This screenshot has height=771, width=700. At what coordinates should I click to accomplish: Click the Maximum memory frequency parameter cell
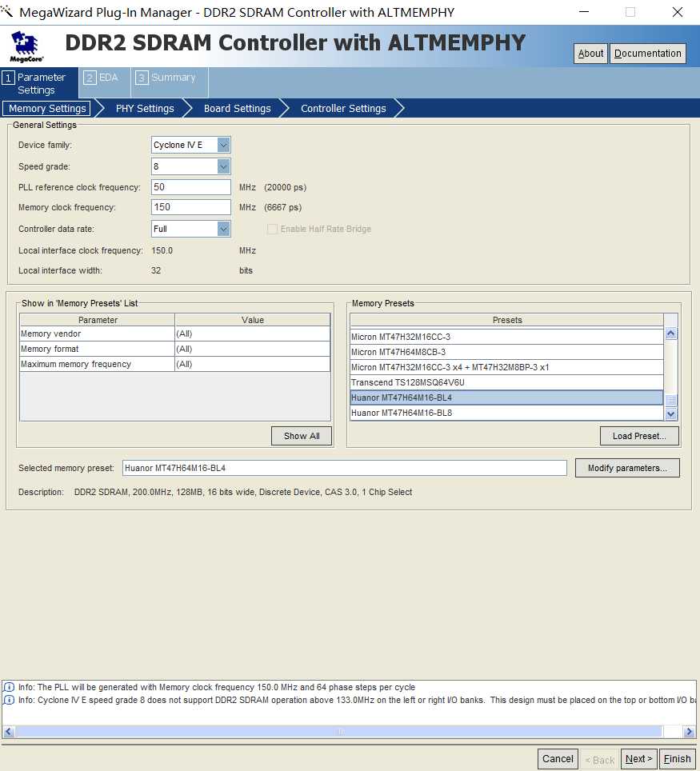pyautogui.click(x=98, y=365)
